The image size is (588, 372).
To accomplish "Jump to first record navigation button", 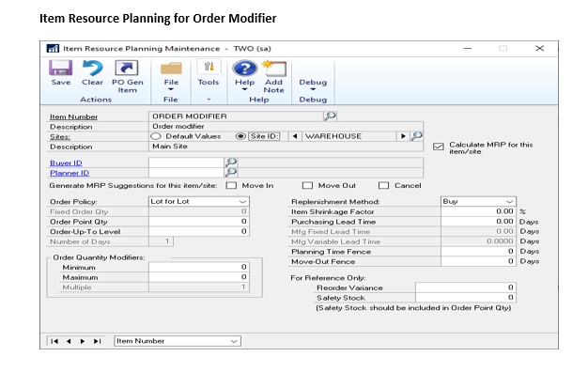I will 54,341.
